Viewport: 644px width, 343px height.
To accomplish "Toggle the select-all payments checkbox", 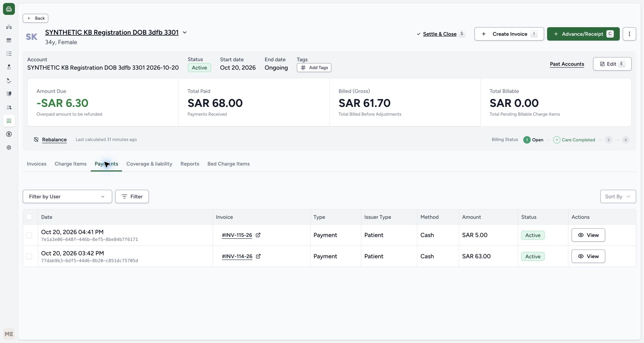I will (x=29, y=217).
